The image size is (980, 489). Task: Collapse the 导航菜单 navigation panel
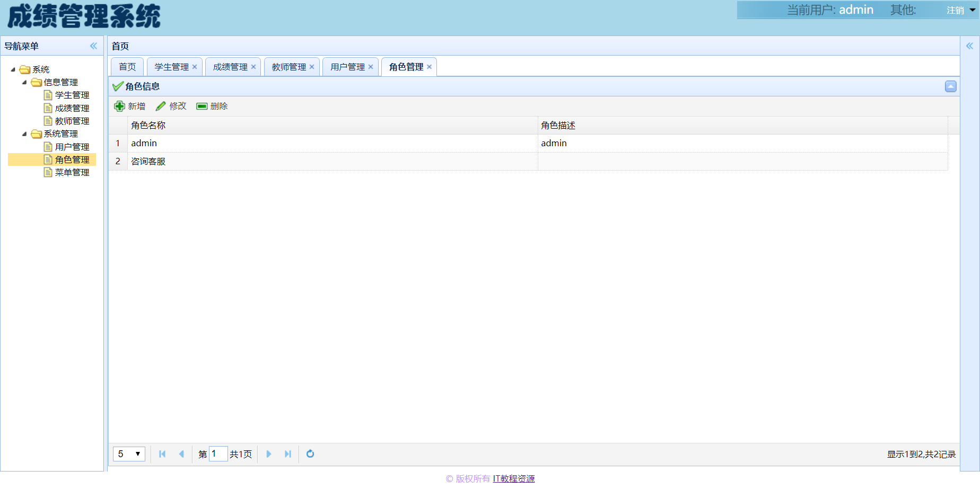point(93,46)
